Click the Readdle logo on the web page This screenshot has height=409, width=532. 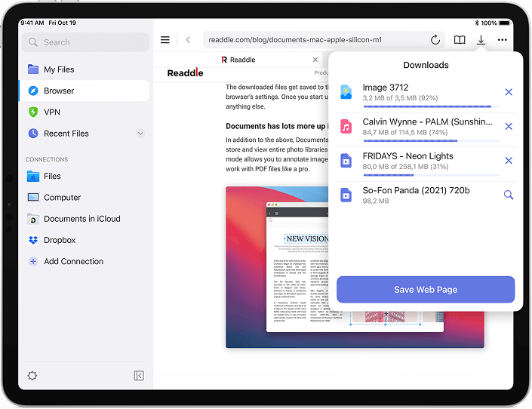(185, 72)
